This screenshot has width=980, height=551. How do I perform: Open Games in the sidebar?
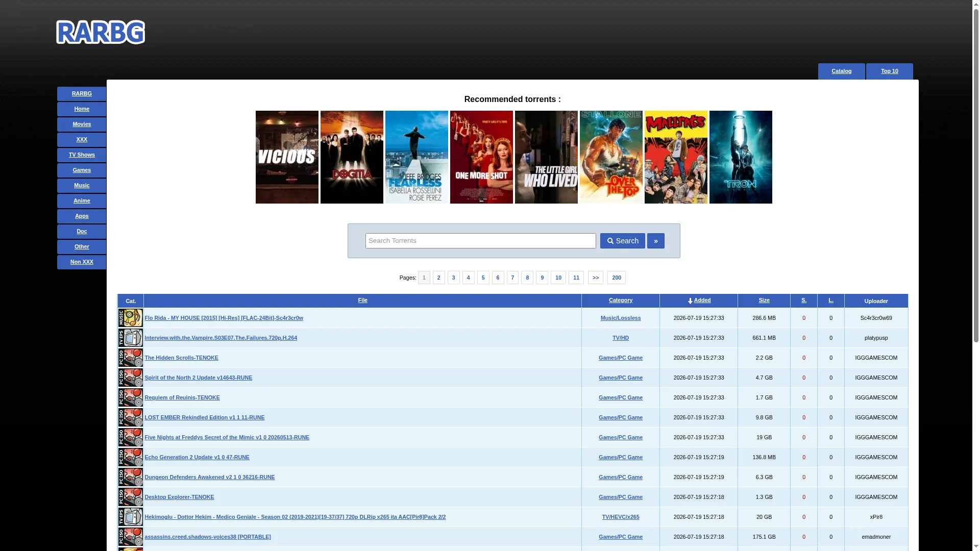pos(82,170)
